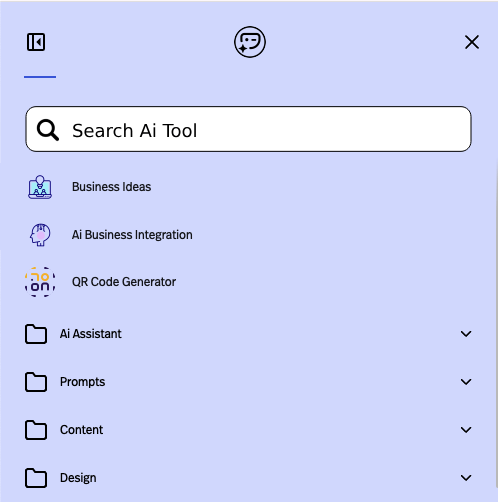Focus the Search Ai Tool field

click(x=248, y=129)
